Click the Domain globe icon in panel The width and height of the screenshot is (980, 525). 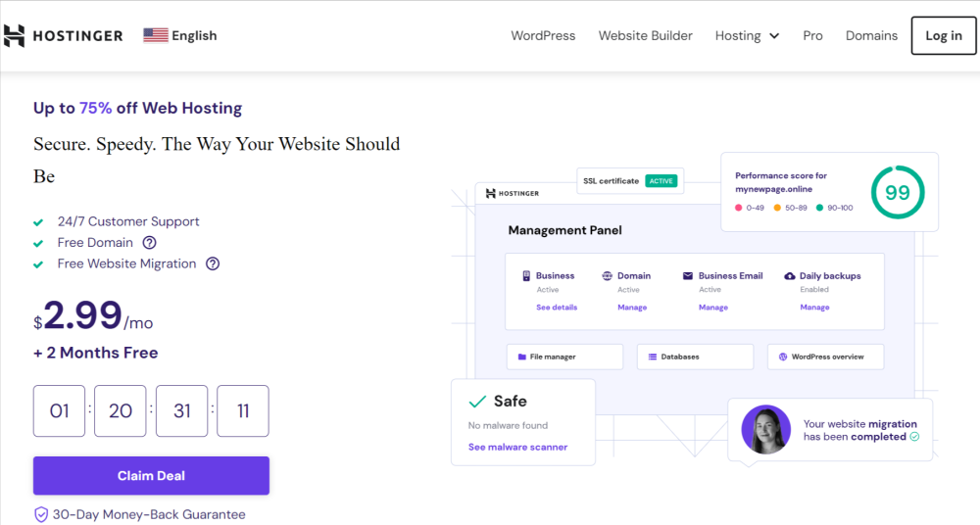click(607, 275)
